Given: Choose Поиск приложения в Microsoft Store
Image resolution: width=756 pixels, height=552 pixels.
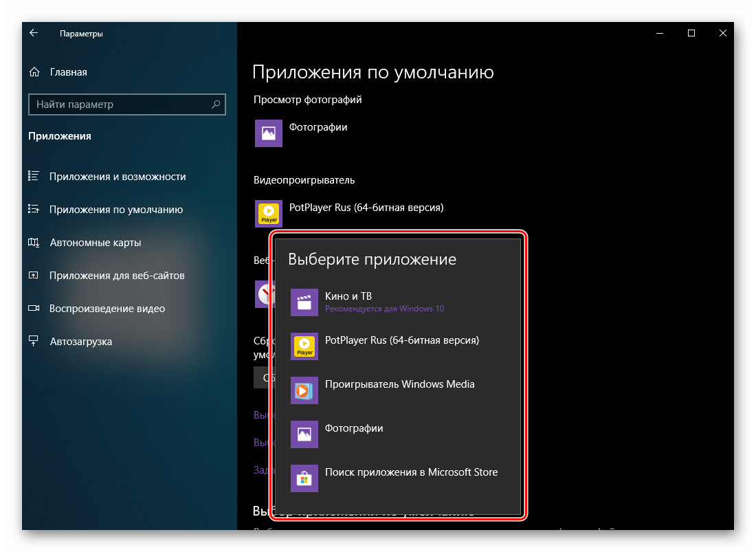Looking at the screenshot, I should click(410, 472).
